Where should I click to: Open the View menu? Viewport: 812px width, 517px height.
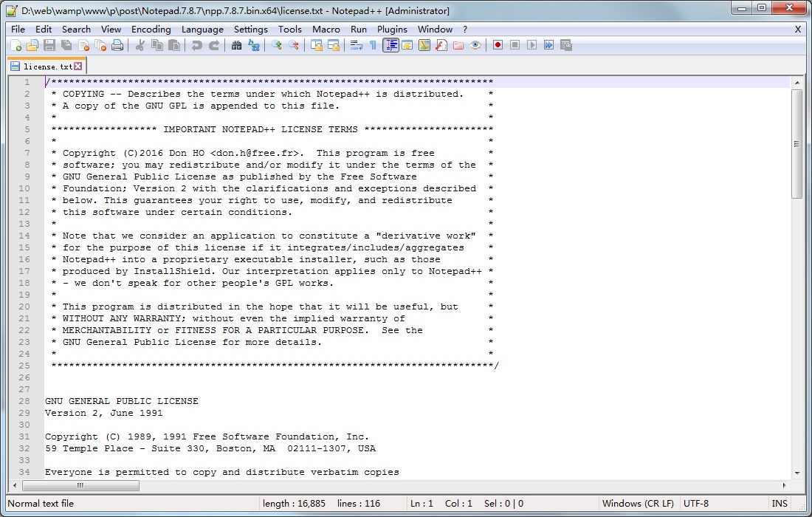[111, 30]
